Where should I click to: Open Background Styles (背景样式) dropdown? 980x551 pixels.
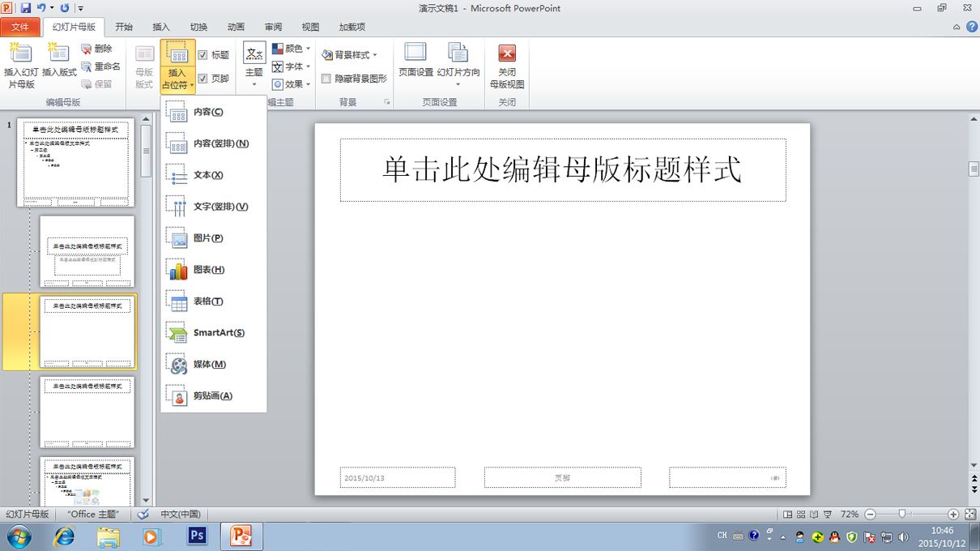pos(350,55)
